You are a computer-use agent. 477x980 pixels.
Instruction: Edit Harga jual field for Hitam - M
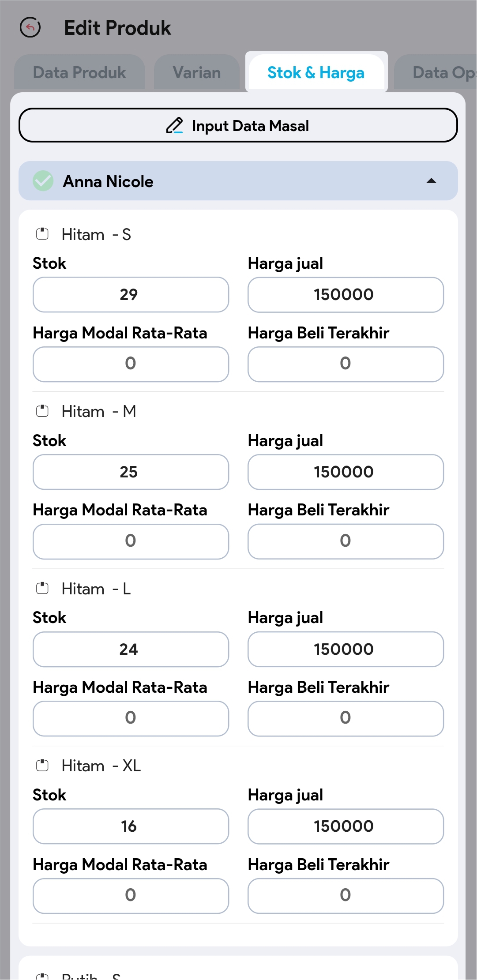pos(346,472)
